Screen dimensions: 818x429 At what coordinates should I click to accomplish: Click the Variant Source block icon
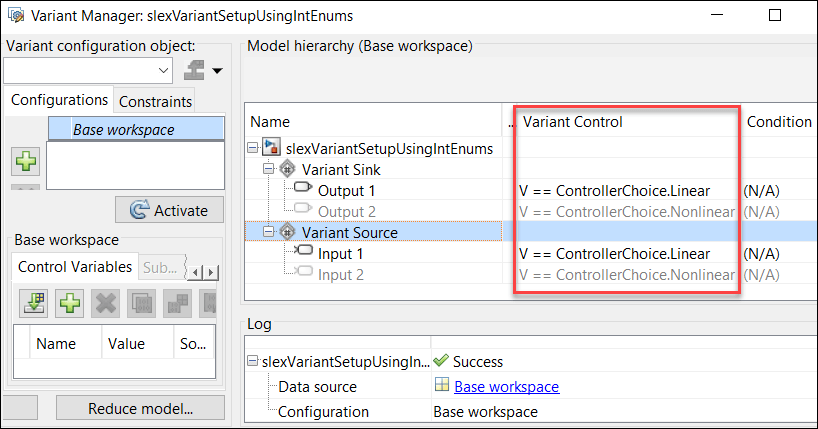(x=288, y=232)
